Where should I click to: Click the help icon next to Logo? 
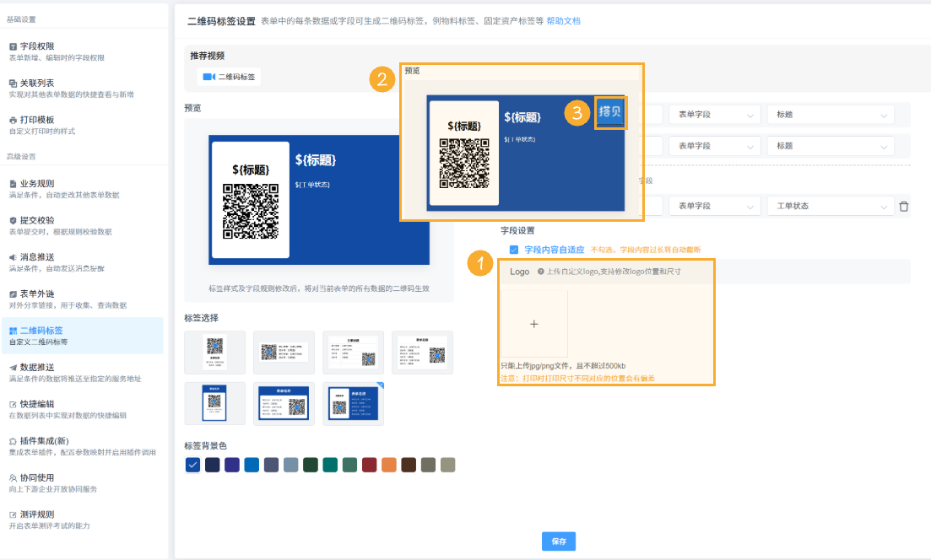pos(541,272)
